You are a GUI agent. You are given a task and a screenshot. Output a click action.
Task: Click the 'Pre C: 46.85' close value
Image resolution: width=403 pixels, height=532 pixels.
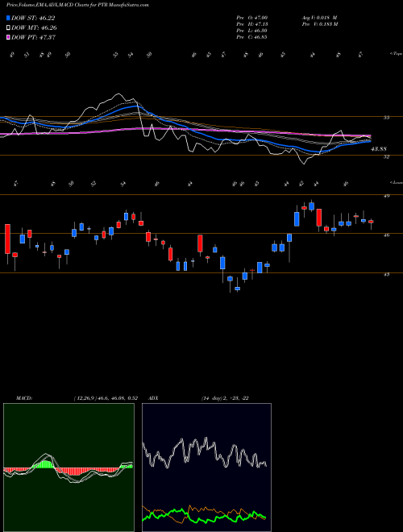[251, 37]
